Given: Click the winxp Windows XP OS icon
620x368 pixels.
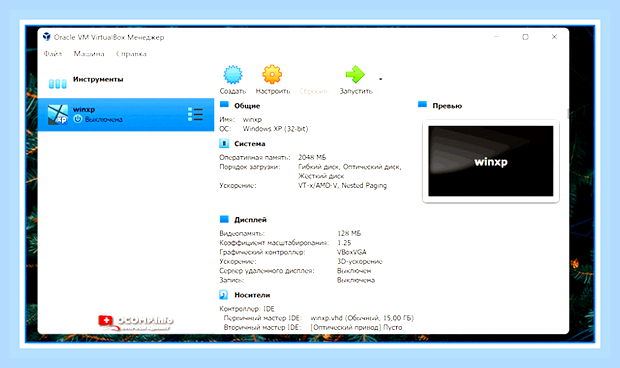Looking at the screenshot, I should 58,115.
